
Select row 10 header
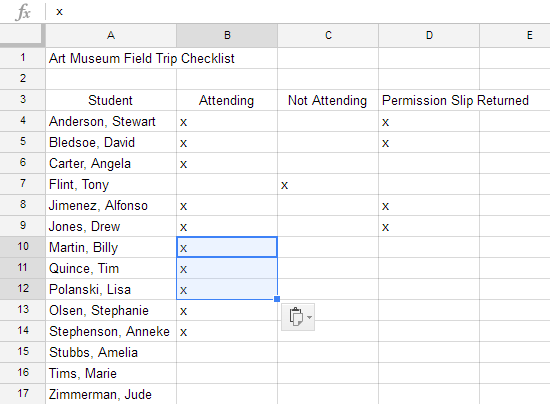pyautogui.click(x=22, y=247)
